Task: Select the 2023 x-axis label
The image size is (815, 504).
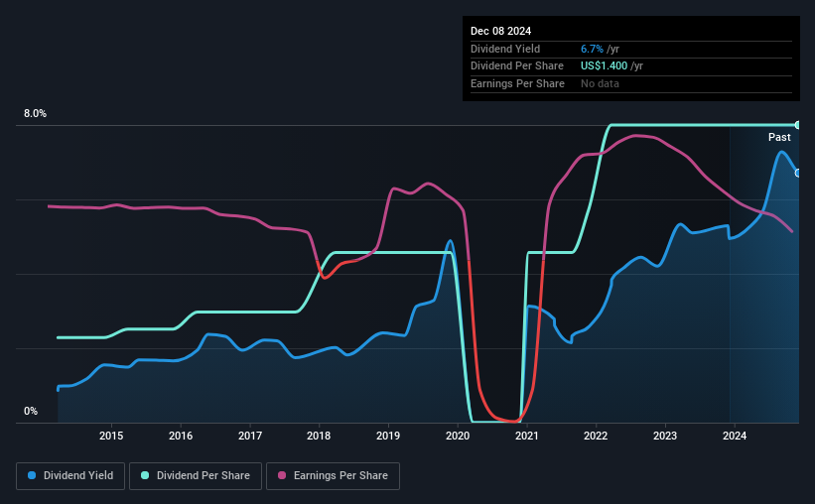Action: click(x=665, y=436)
